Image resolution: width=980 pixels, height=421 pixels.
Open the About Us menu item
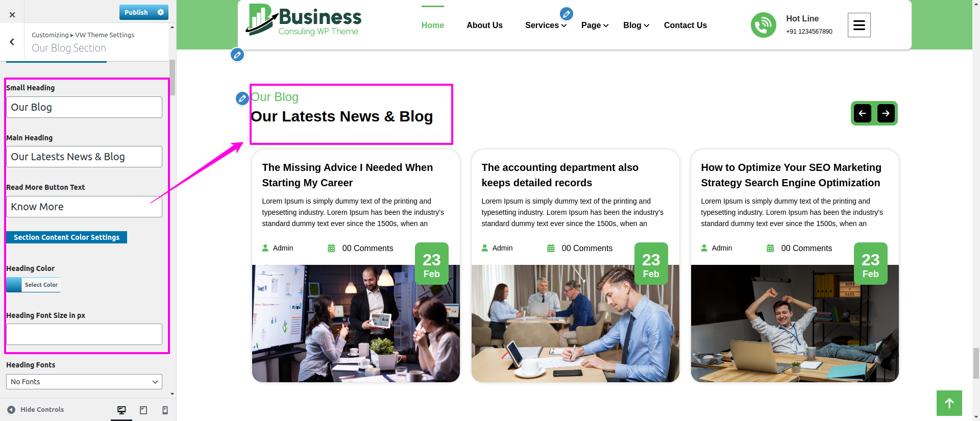(x=484, y=25)
